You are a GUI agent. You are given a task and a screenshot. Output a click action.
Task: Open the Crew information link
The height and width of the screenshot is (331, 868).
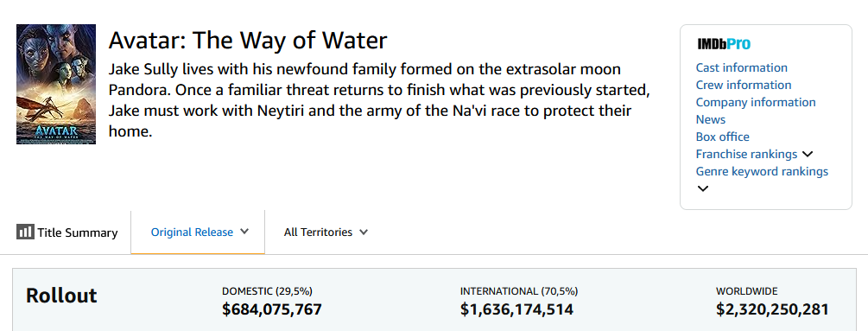[x=744, y=85]
